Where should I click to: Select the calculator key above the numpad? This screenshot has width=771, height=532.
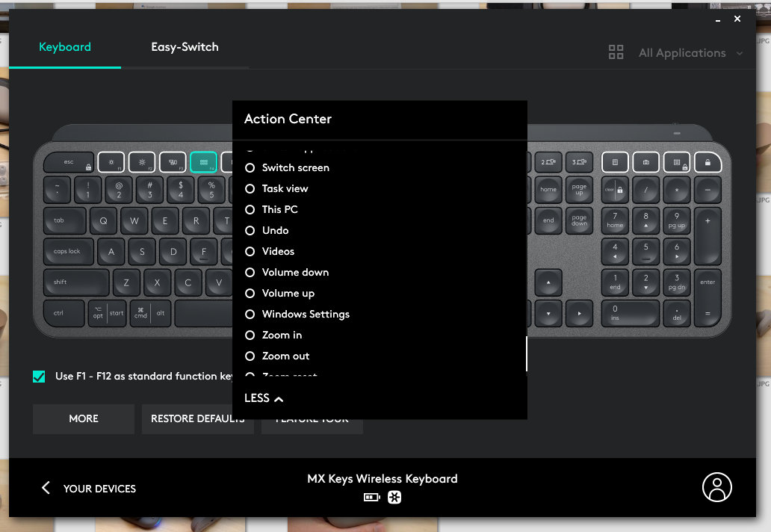click(615, 161)
